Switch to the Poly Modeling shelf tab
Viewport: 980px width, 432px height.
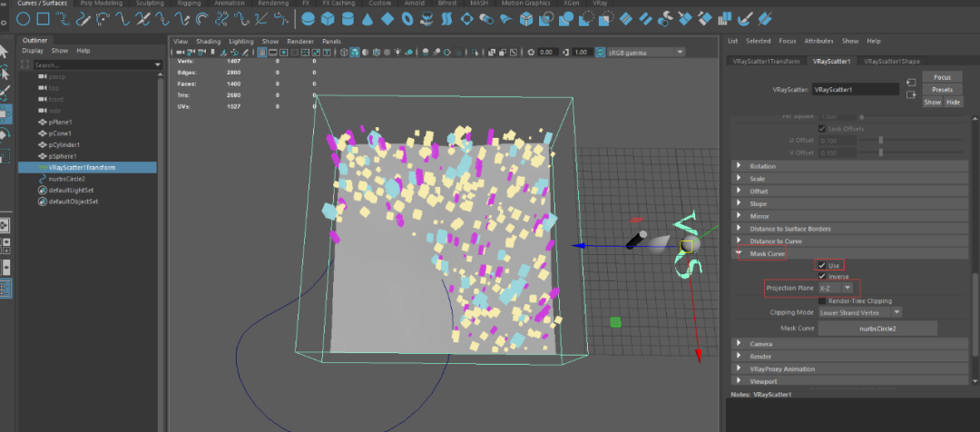tap(102, 4)
